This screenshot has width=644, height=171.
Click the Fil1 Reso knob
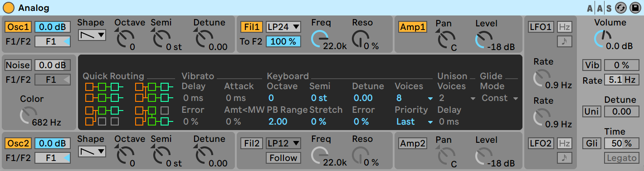[x=360, y=40]
